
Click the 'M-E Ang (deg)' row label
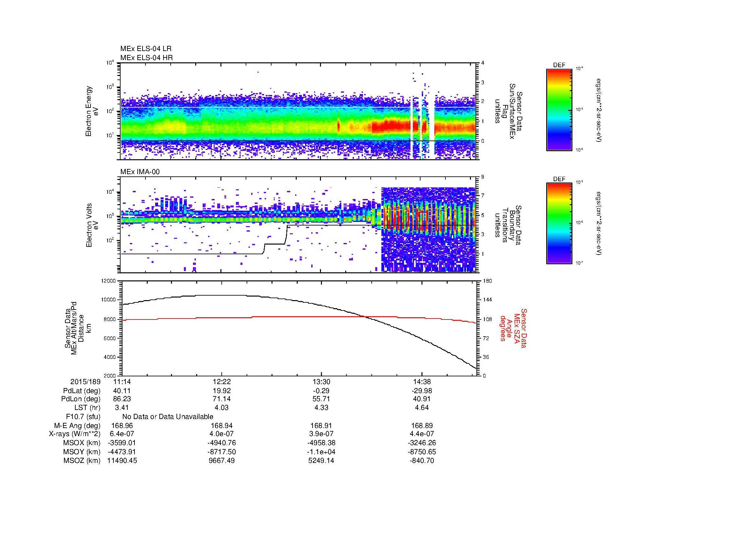pos(77,426)
